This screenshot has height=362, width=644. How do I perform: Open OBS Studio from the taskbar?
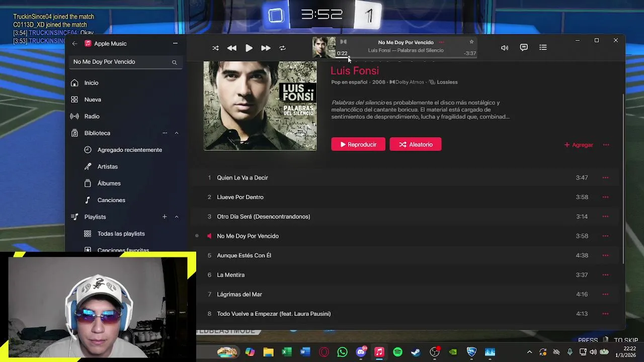pyautogui.click(x=435, y=352)
